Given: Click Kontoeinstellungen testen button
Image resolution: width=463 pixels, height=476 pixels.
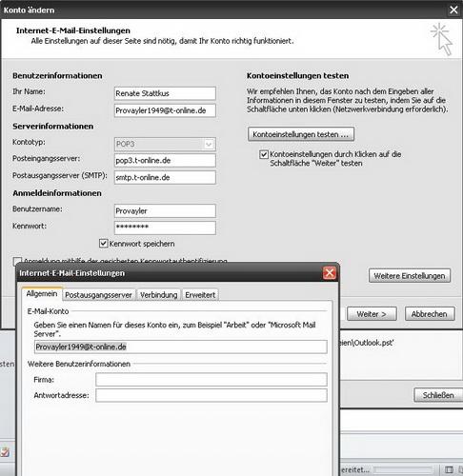Looking at the screenshot, I should 301,134.
